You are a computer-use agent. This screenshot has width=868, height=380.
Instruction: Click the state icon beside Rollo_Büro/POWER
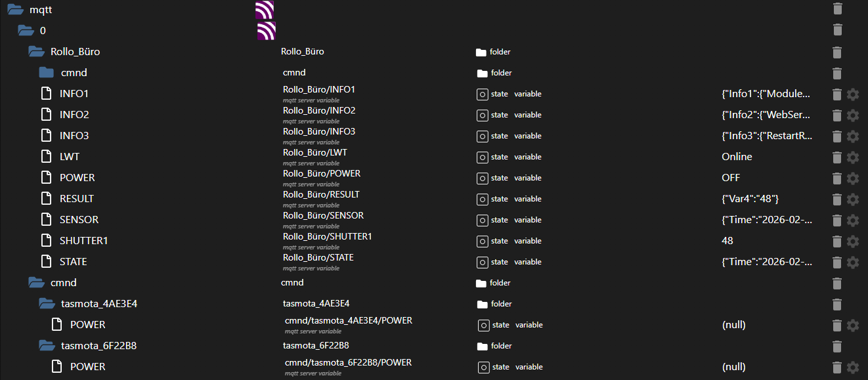click(483, 178)
